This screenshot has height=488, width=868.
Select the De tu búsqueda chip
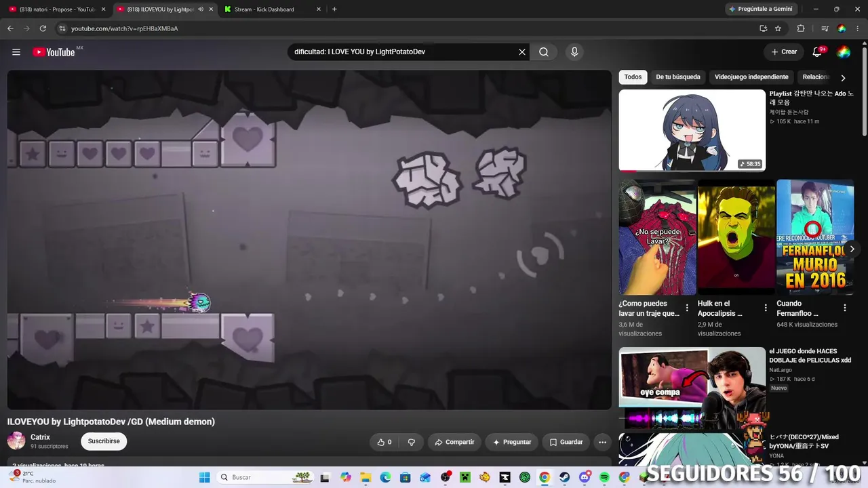point(677,77)
